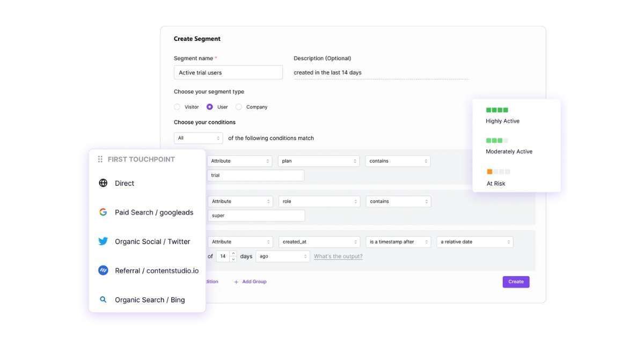This screenshot has height=338, width=644.
Task: Click the Description field
Action: 381,72
